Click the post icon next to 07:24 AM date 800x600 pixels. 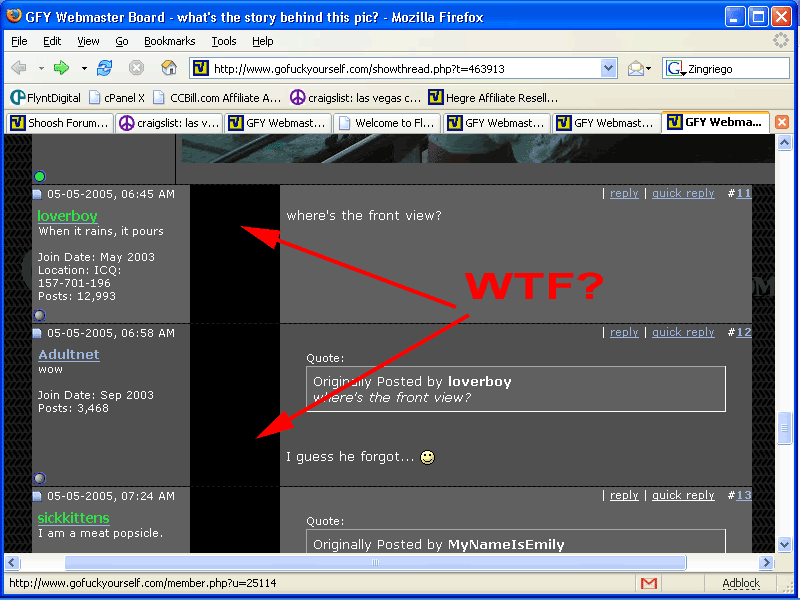(x=37, y=496)
